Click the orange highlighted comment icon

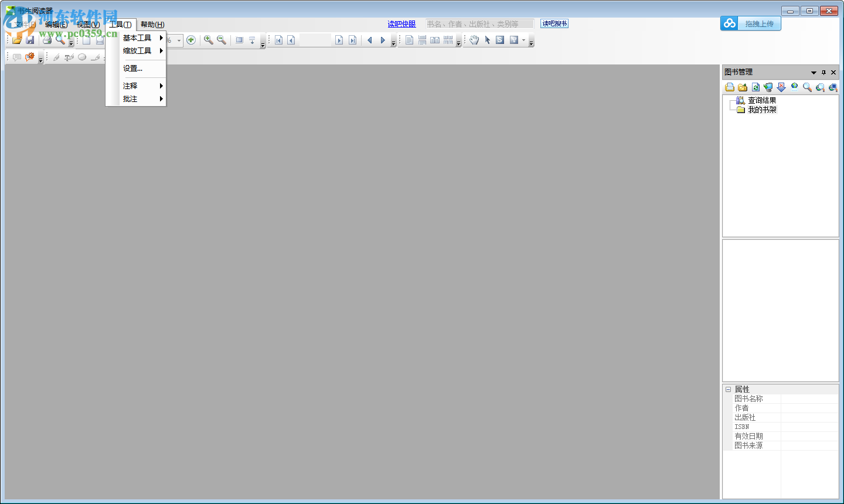(x=30, y=57)
